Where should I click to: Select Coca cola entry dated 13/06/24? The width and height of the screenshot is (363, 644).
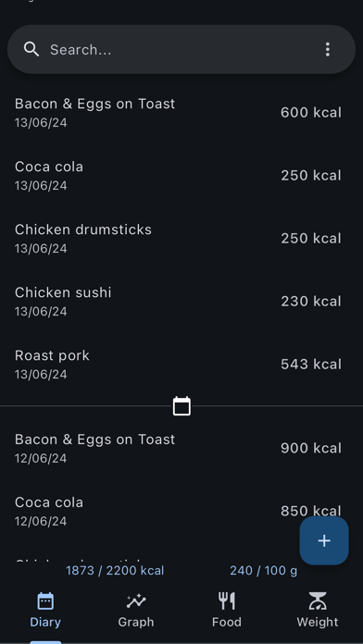coord(181,176)
